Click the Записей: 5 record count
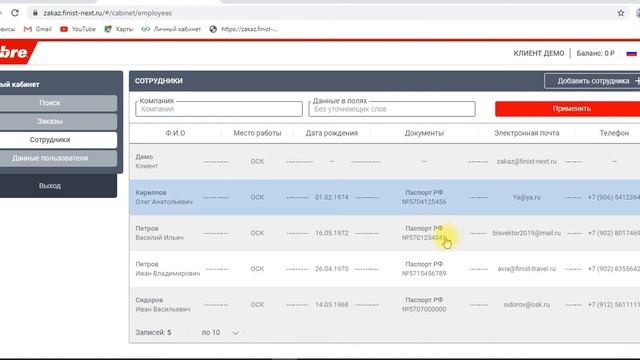640x360 pixels. pos(153,333)
